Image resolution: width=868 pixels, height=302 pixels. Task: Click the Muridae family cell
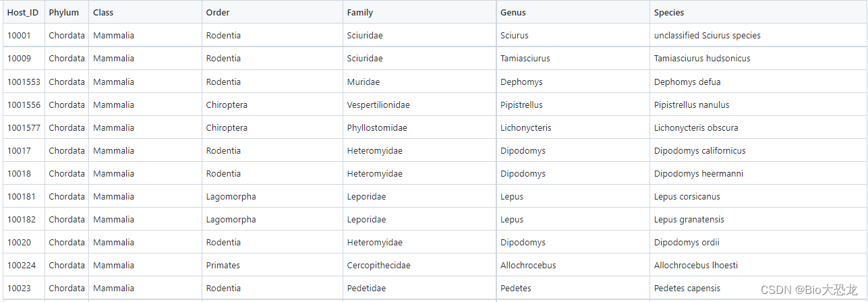click(x=419, y=82)
